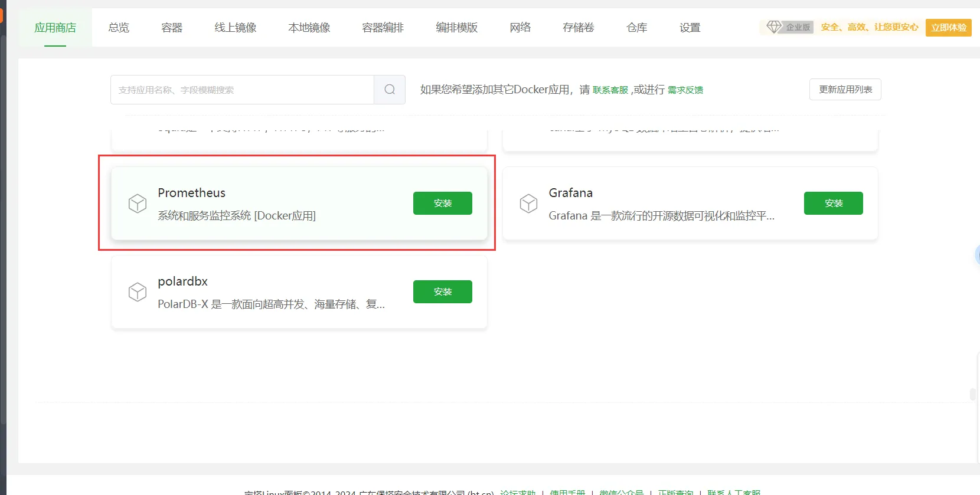This screenshot has height=495, width=980.
Task: Click the Prometheus cube icon
Action: (x=138, y=204)
